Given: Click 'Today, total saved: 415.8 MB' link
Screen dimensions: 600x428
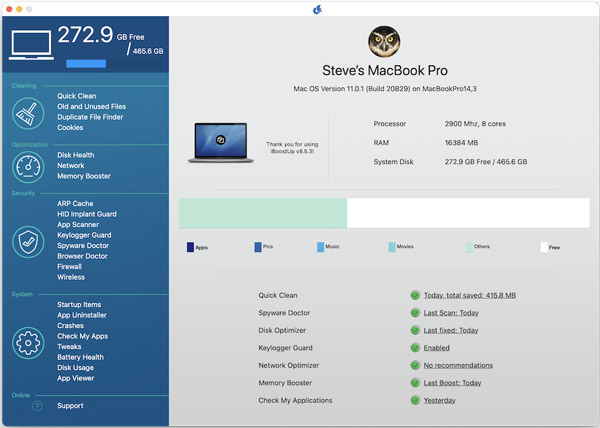Looking at the screenshot, I should coord(470,295).
